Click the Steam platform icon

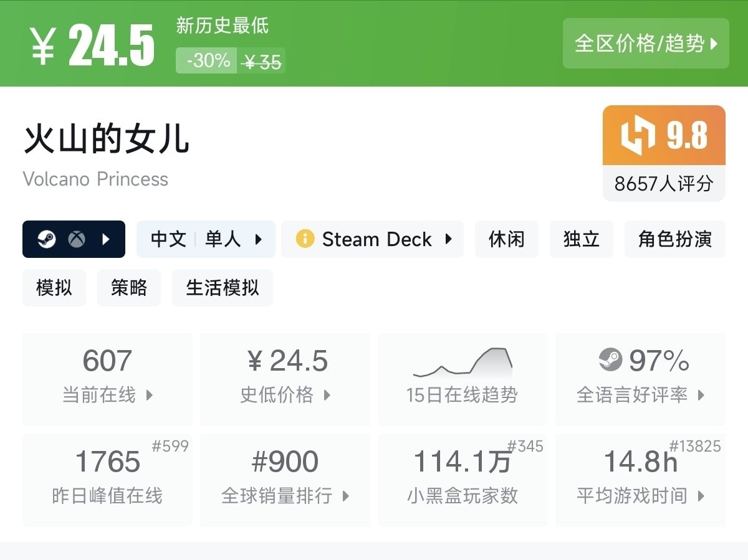[47, 239]
